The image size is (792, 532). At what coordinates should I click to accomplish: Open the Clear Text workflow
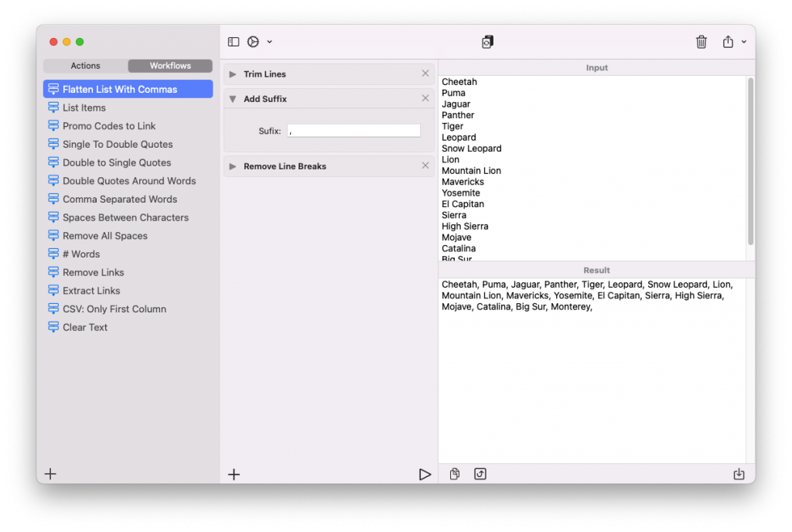click(128, 327)
